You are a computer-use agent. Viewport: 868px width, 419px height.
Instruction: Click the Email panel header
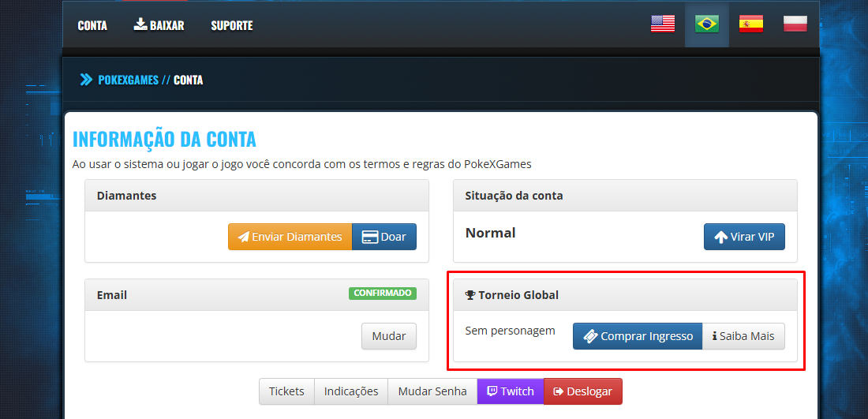[257, 294]
